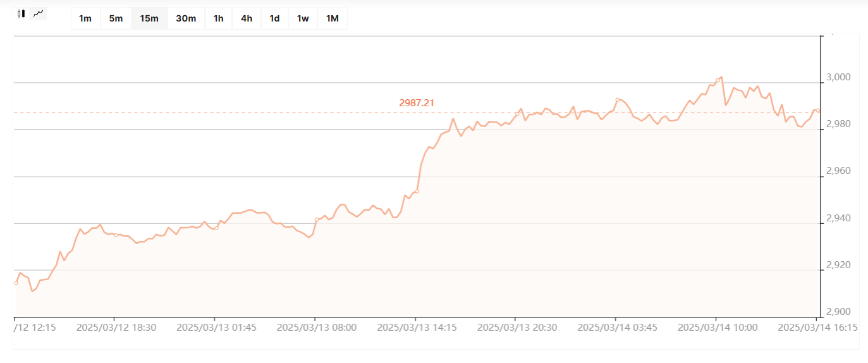This screenshot has height=363, width=868.
Task: Set chart interval to 1h
Action: (218, 18)
